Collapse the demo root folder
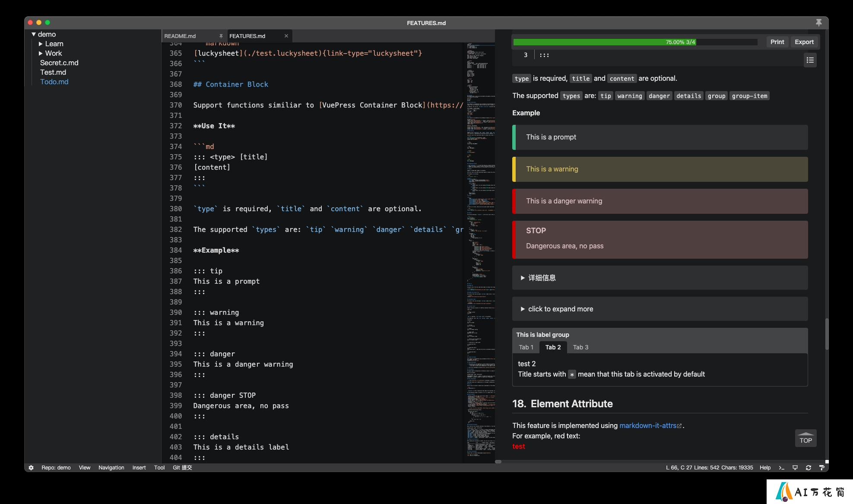Viewport: 853px width, 504px height. coord(34,34)
